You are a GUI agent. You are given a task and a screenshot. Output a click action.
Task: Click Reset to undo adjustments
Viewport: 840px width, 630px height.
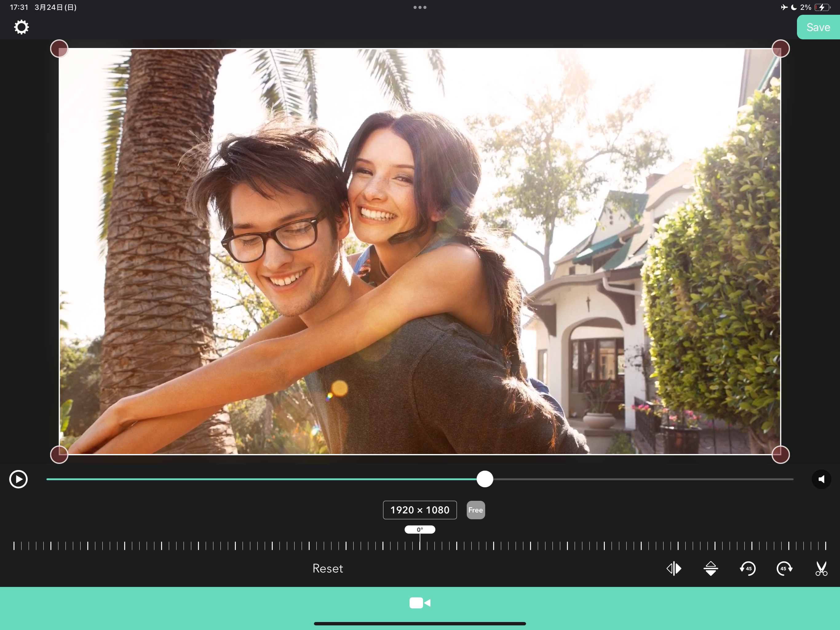[327, 568]
